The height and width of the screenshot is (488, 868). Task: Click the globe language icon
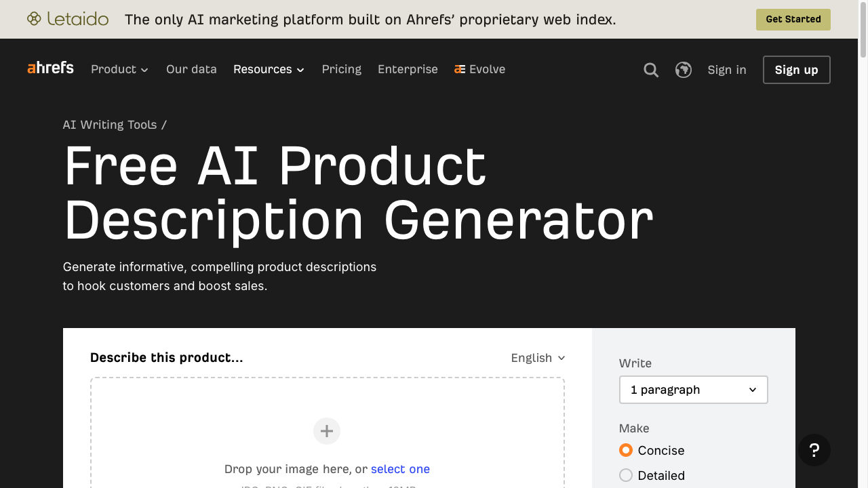684,70
